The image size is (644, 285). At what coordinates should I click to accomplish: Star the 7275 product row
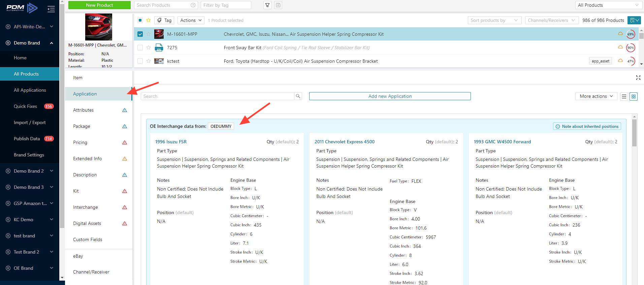tap(149, 48)
